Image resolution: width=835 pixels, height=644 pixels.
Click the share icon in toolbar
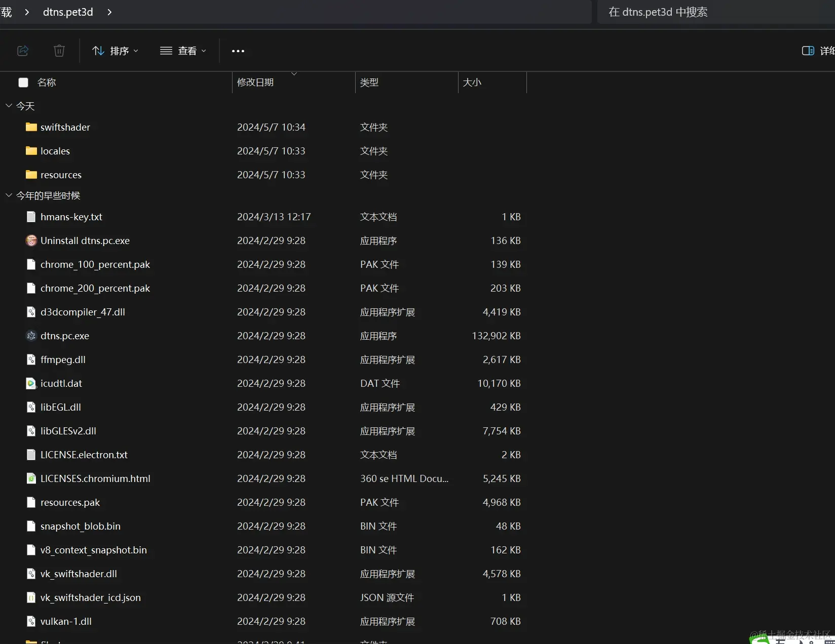coord(23,51)
